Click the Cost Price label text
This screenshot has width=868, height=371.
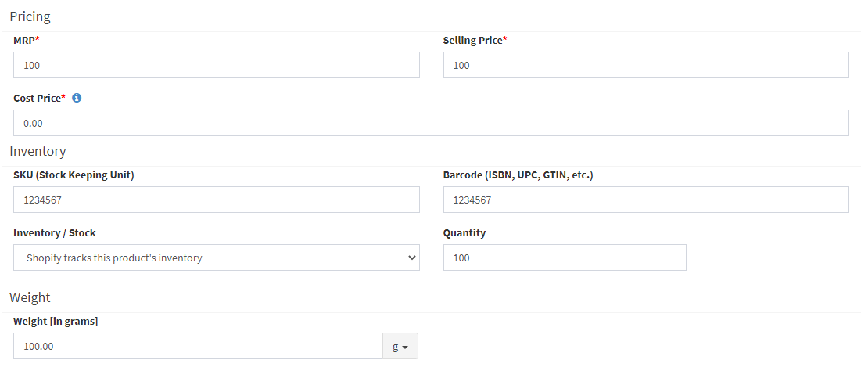click(x=37, y=99)
